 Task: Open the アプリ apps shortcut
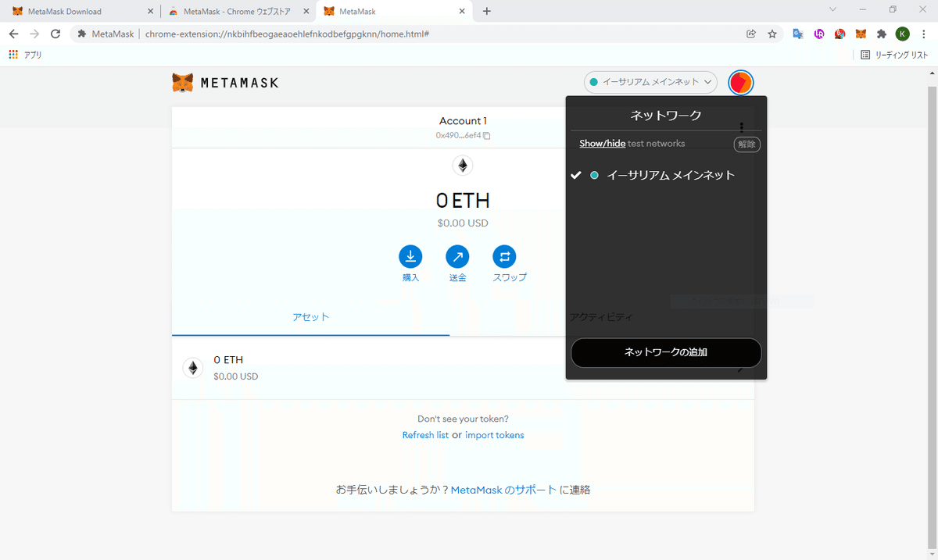25,55
